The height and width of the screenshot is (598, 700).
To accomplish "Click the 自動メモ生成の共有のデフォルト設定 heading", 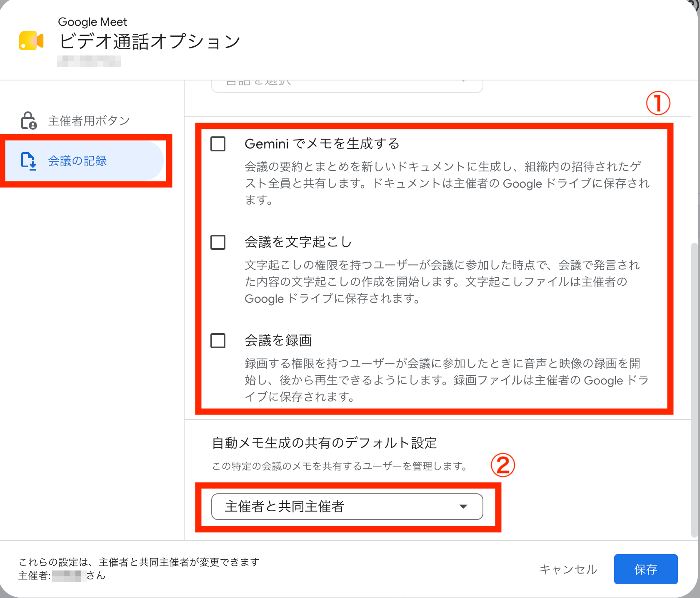I will click(325, 443).
